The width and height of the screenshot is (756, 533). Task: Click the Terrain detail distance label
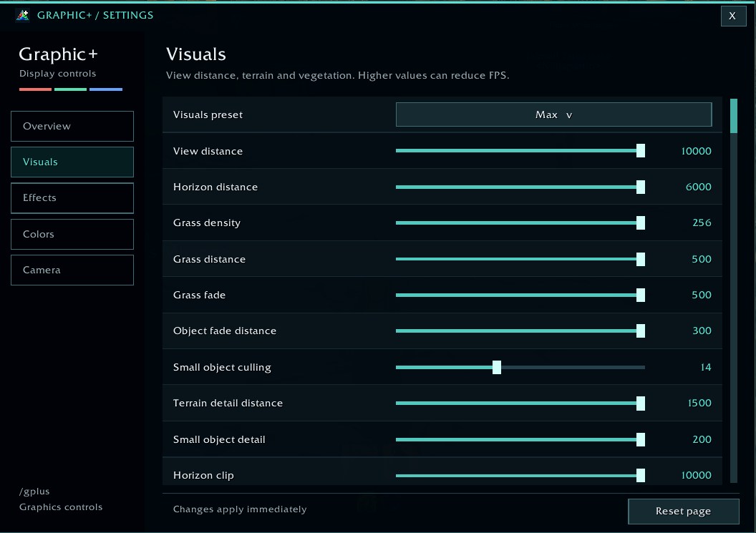click(x=228, y=403)
